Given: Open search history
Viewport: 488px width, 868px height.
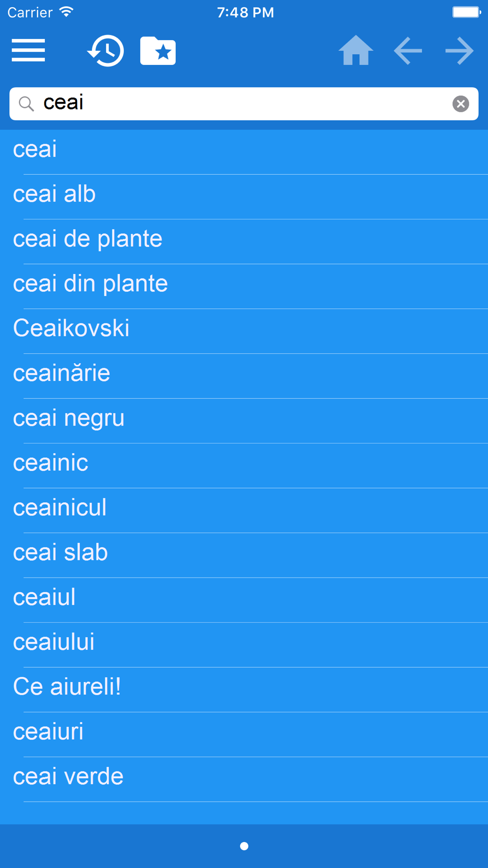Looking at the screenshot, I should point(106,51).
